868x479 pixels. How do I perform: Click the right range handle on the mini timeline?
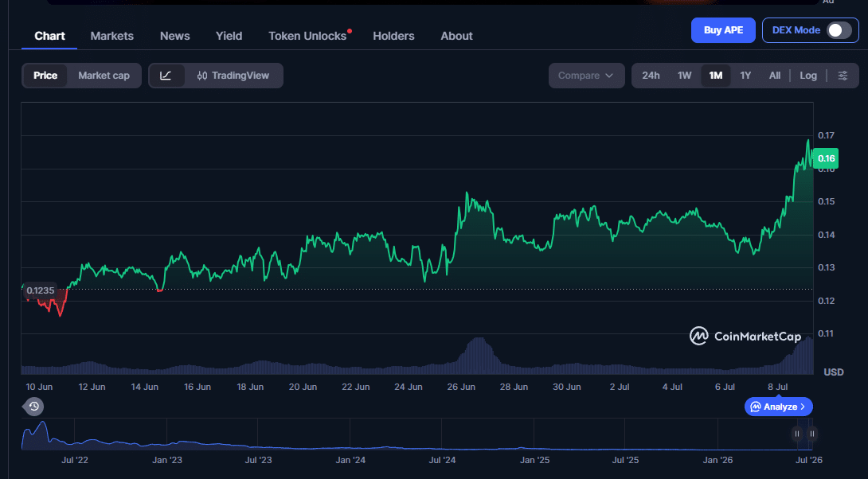pyautogui.click(x=812, y=434)
